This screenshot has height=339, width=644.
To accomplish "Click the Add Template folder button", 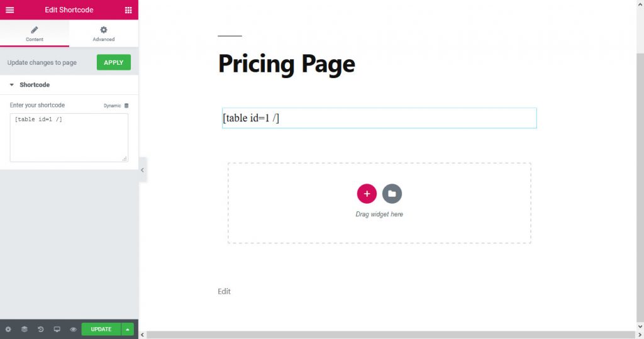I will tap(392, 194).
